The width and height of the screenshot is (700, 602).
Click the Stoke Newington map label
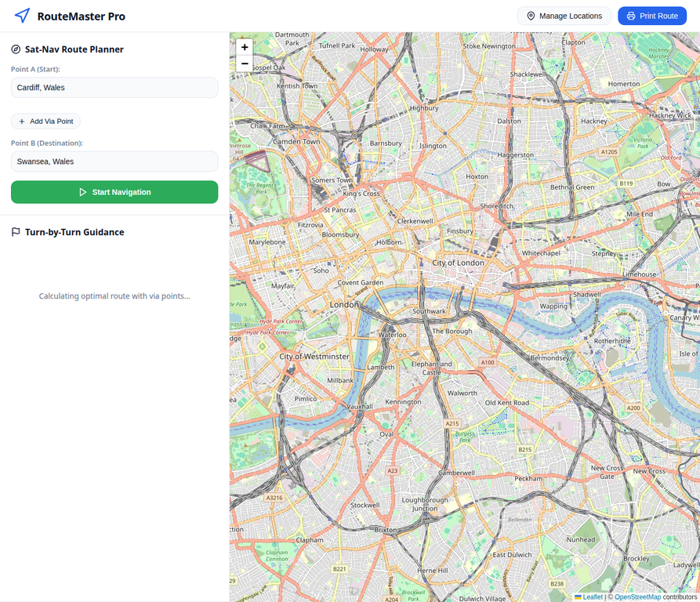[489, 46]
